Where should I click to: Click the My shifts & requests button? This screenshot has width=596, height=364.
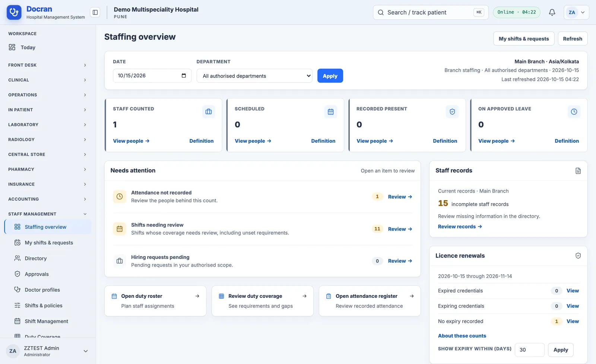pos(524,39)
